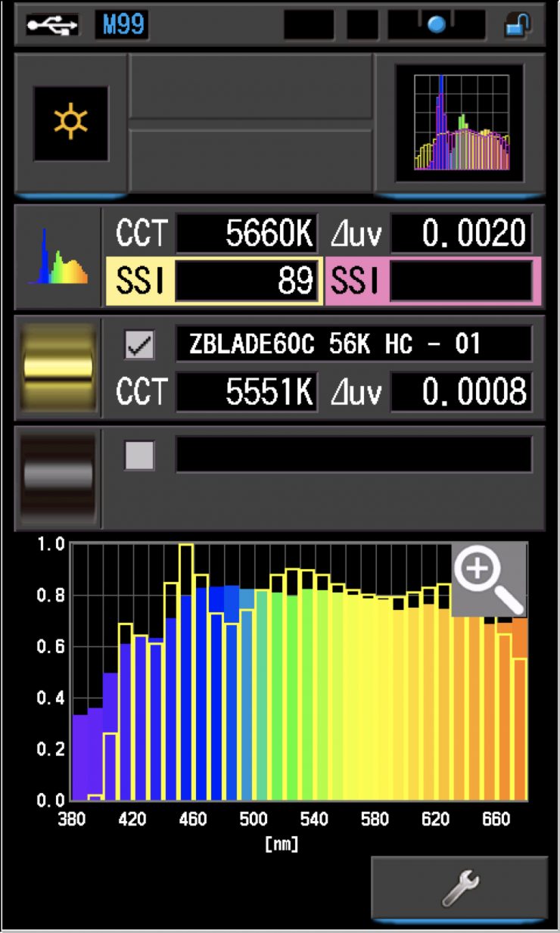This screenshot has width=560, height=933.
Task: Select the yellow reference color swatch
Action: (58, 369)
